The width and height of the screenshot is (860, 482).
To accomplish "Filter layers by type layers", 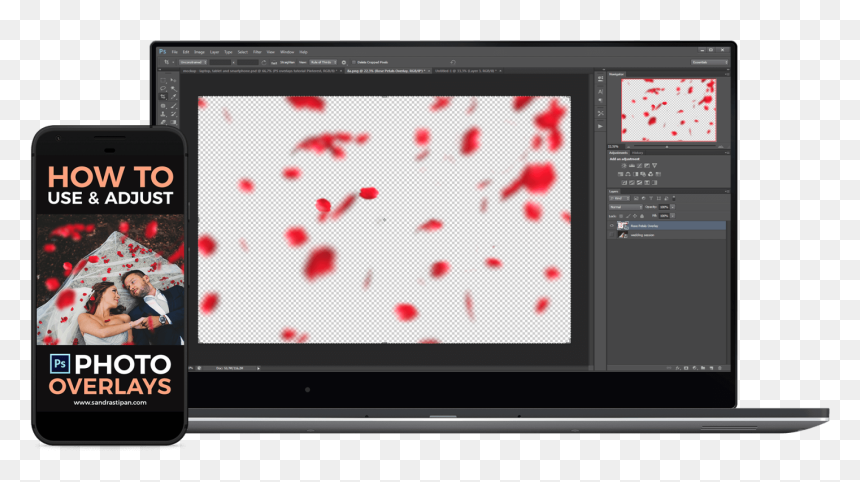I will pos(651,198).
